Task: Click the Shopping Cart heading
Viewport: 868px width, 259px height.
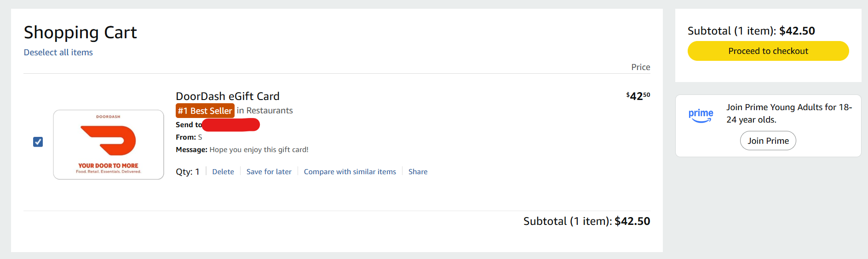Action: coord(80,33)
